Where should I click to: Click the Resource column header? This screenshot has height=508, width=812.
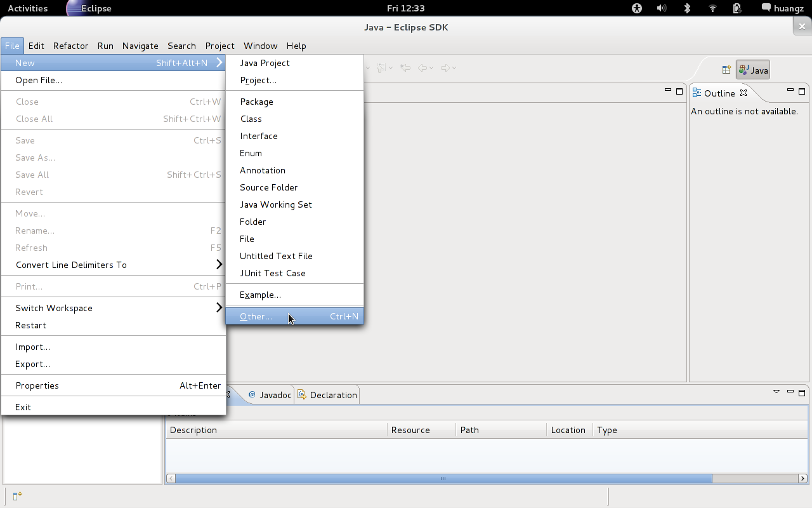tap(421, 430)
